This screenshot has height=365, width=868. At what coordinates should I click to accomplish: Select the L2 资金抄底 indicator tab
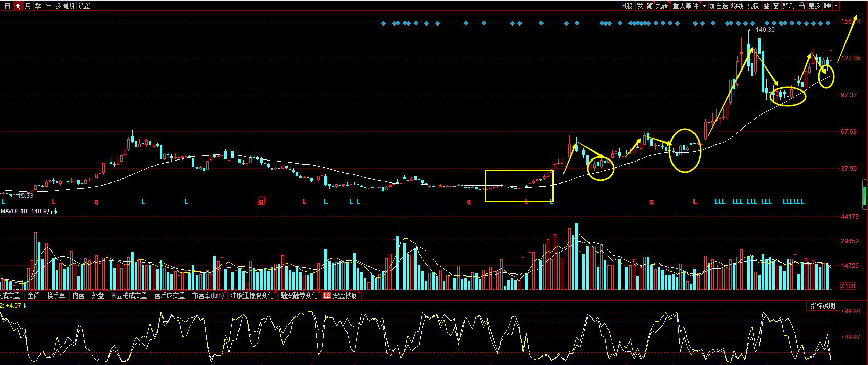341,295
